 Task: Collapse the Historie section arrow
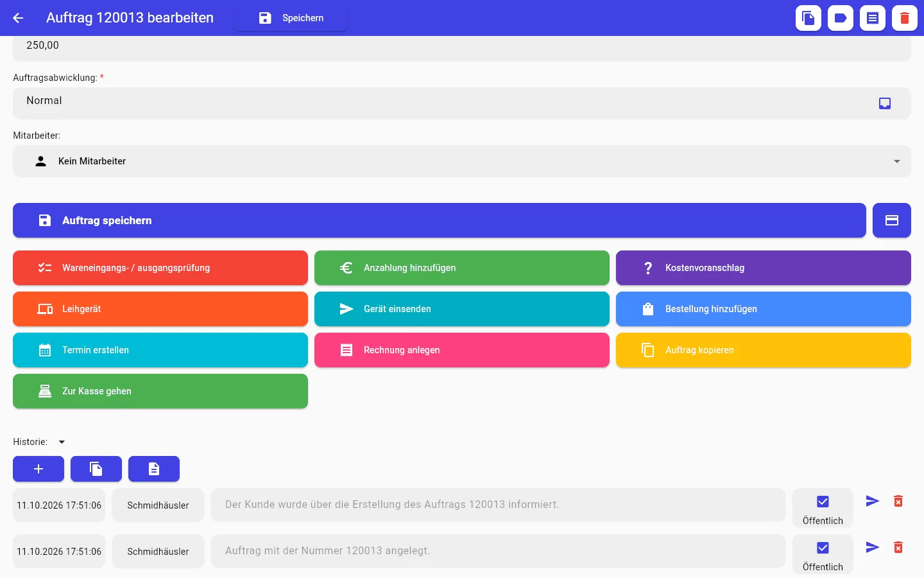point(62,442)
